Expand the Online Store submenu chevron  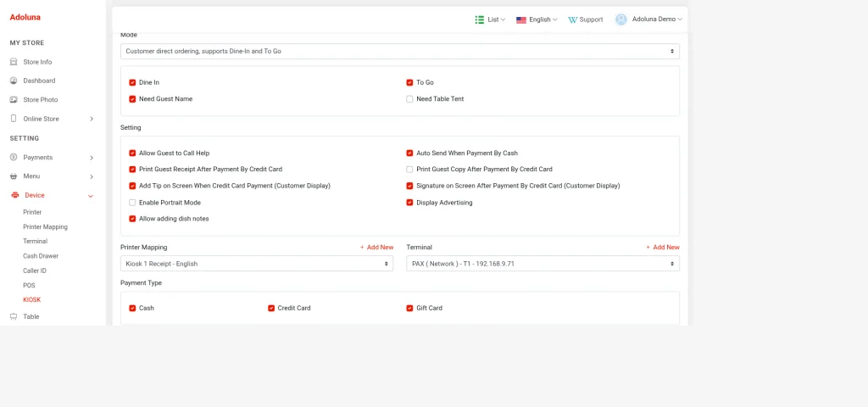click(92, 119)
